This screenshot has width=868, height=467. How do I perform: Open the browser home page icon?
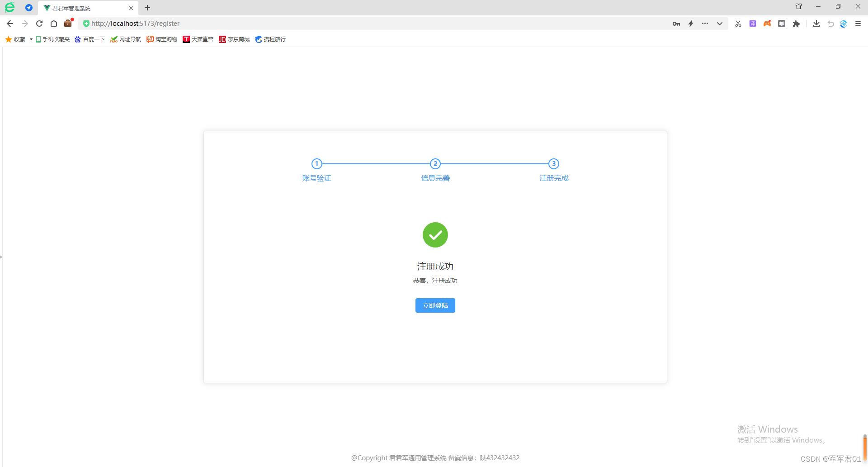click(x=54, y=24)
